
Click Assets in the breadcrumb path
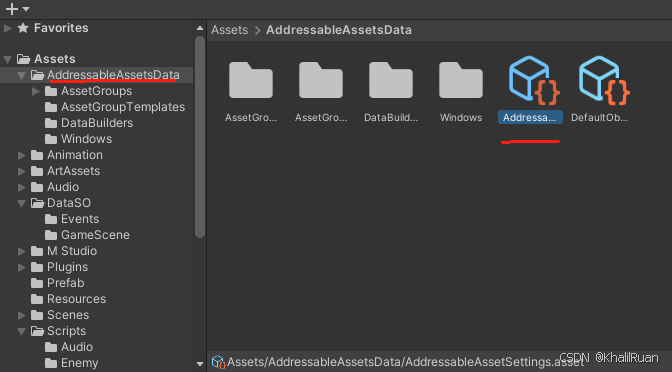point(229,30)
